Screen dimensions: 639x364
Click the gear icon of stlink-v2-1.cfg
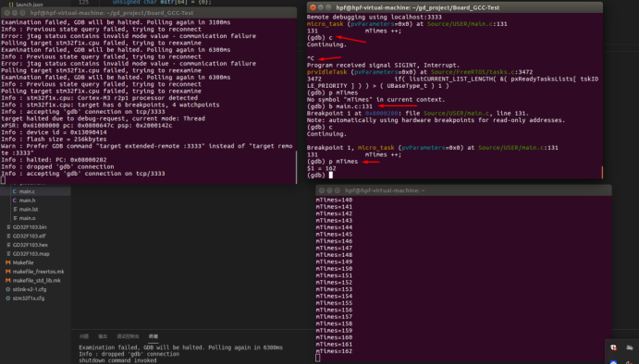point(7,289)
